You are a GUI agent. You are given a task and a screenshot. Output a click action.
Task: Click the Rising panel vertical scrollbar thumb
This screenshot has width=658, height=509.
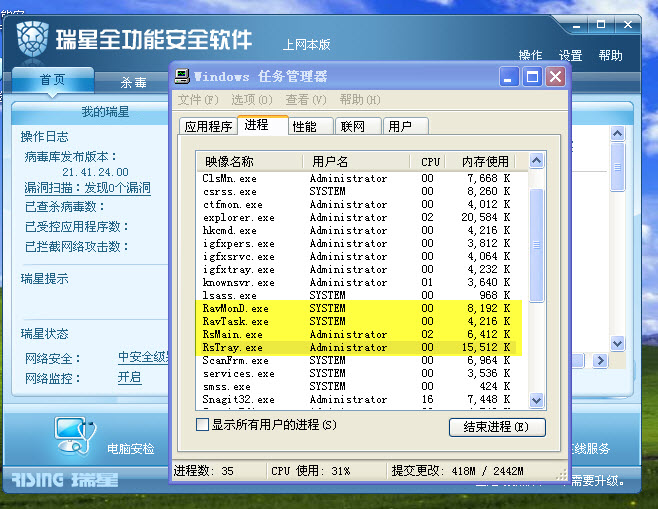click(x=617, y=167)
